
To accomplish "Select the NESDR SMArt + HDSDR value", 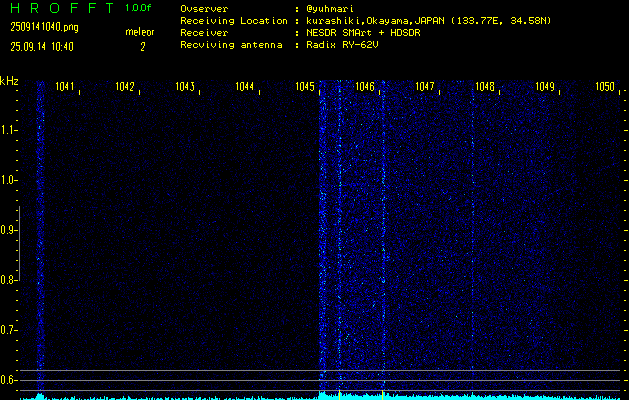I will coord(363,33).
